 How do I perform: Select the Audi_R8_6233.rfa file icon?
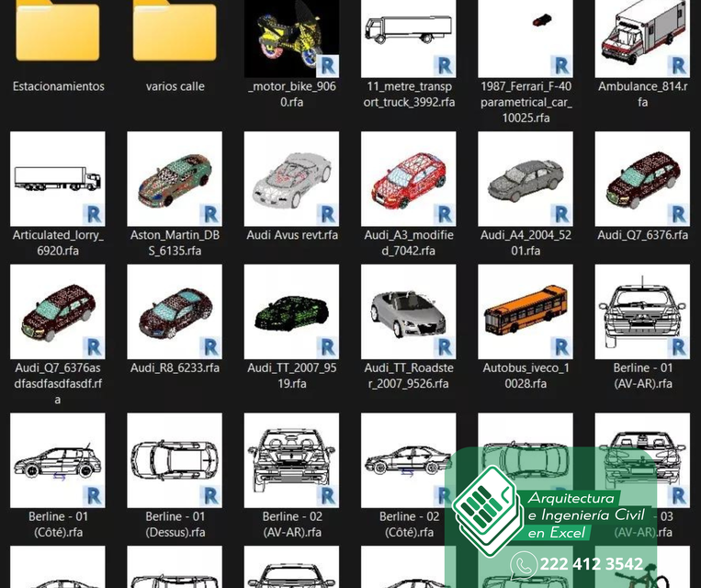click(175, 311)
